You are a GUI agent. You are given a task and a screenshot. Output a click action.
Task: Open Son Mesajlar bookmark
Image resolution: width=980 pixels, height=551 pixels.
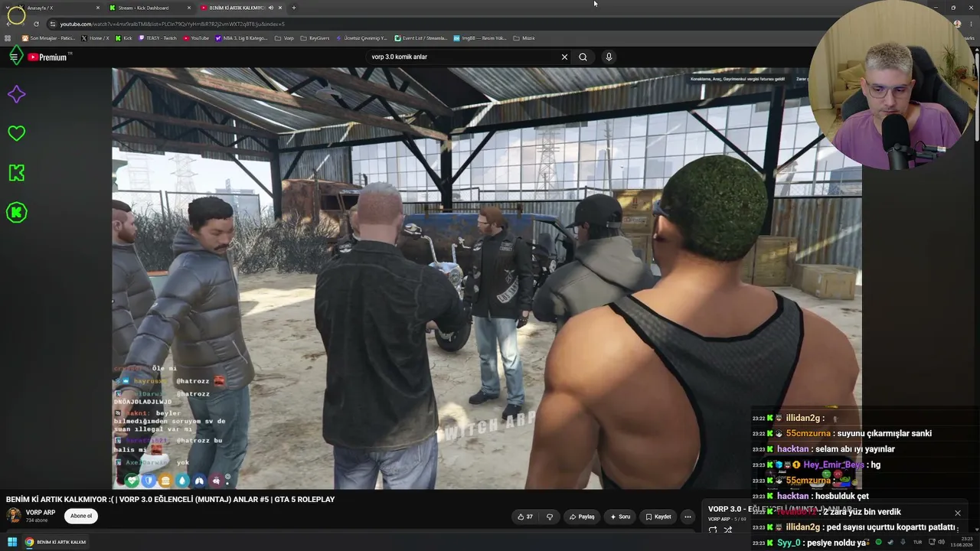[x=48, y=38]
